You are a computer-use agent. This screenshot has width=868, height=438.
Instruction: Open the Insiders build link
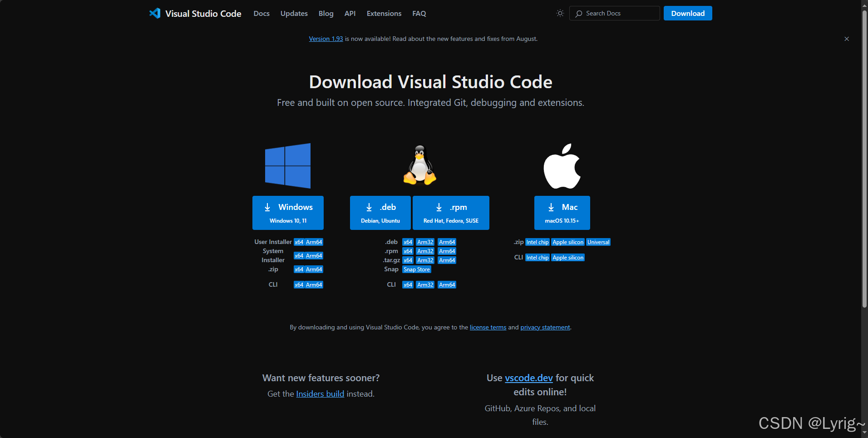(320, 394)
